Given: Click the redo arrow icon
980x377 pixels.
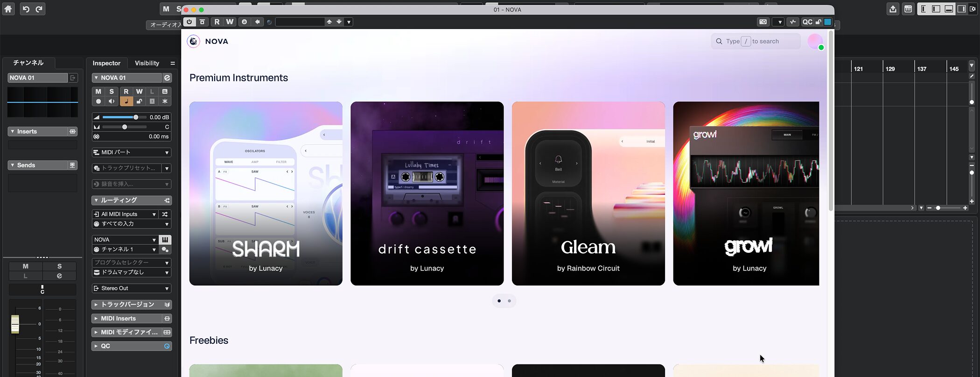Looking at the screenshot, I should point(39,9).
